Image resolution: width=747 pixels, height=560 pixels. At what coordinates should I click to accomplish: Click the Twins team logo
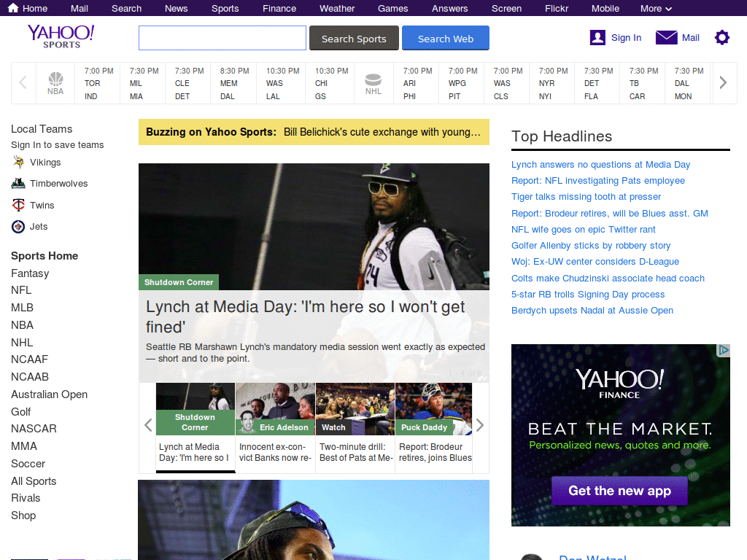click(x=18, y=205)
